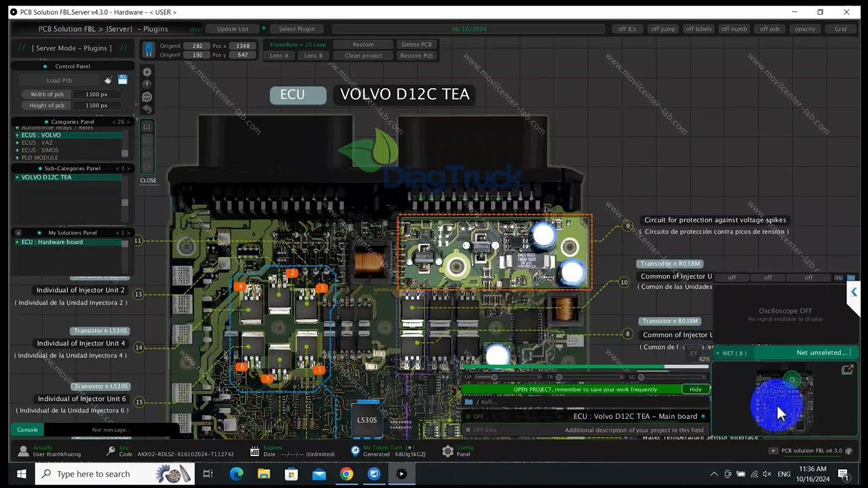This screenshot has height=488, width=868.
Task: Select VOLVO D12C TEA sub-category
Action: [x=68, y=177]
